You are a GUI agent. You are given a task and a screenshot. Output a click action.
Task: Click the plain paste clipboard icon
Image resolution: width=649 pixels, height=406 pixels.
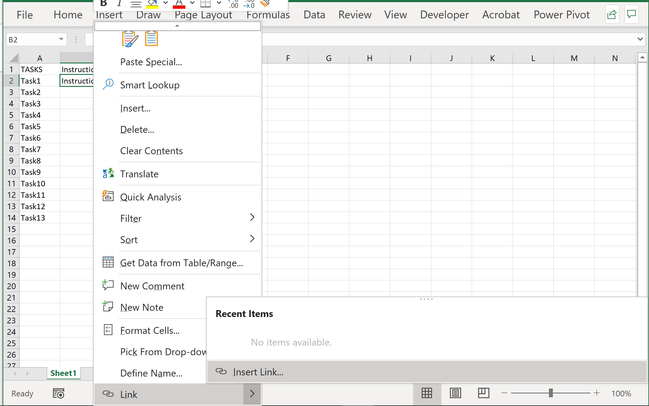click(151, 38)
